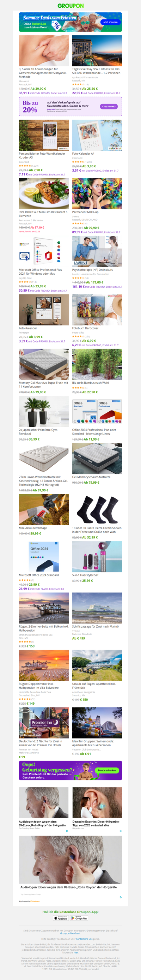The width and height of the screenshot is (141, 980).
Task: Open the 5-in-1 Haarstyler-Set image
Action: pyautogui.click(x=97, y=557)
